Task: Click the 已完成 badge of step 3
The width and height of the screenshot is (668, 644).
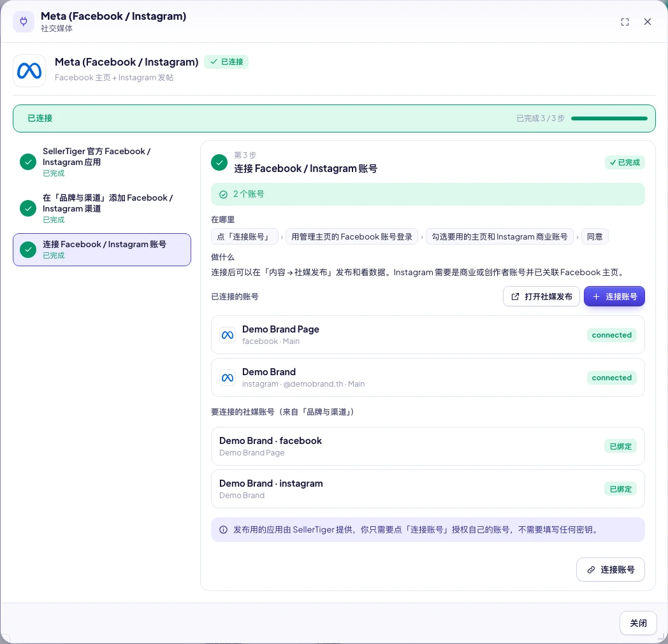Action: [x=625, y=162]
